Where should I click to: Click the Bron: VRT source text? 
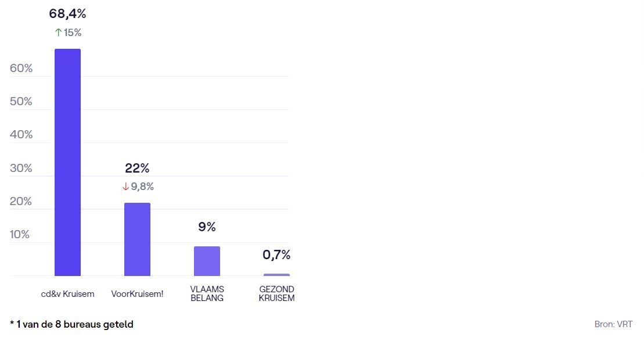click(613, 324)
